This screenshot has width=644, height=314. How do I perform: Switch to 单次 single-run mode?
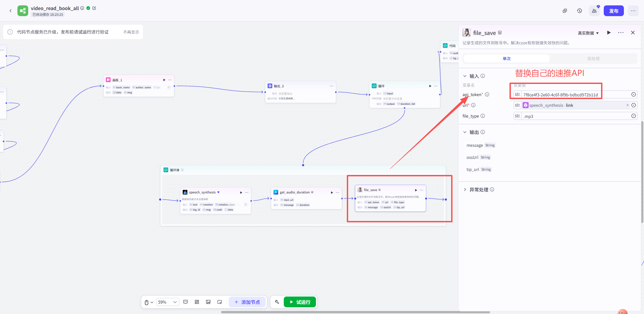tap(506, 58)
